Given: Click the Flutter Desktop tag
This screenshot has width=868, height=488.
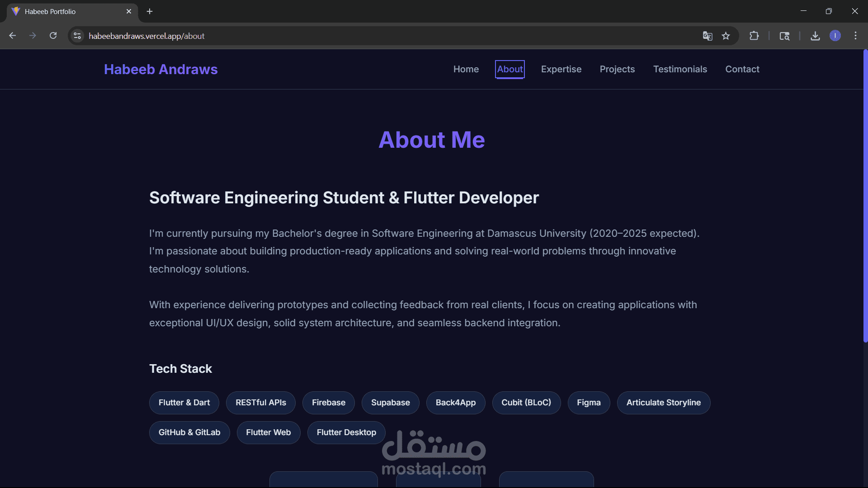Looking at the screenshot, I should pos(346,432).
